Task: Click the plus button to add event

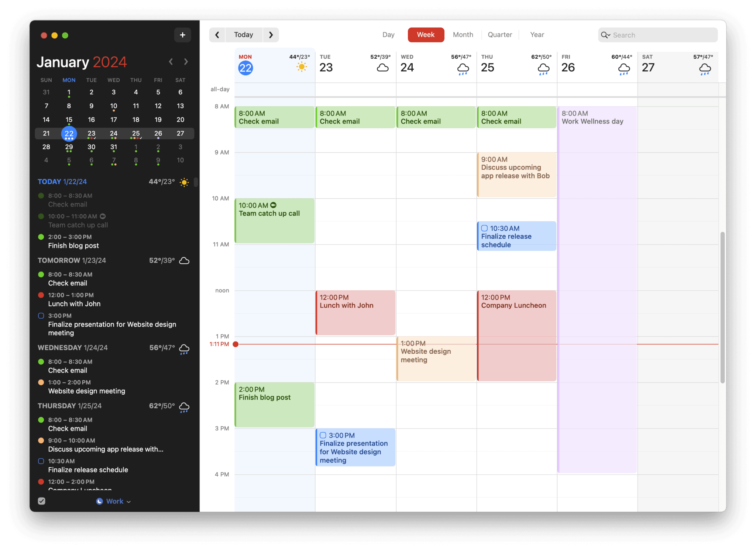Action: [x=182, y=35]
